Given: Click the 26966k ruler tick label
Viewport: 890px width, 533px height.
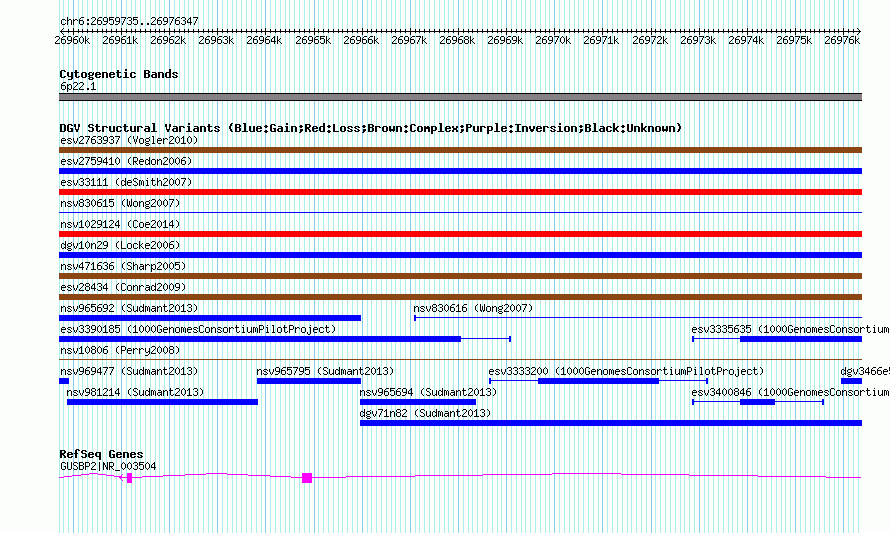Looking at the screenshot, I should click(361, 40).
